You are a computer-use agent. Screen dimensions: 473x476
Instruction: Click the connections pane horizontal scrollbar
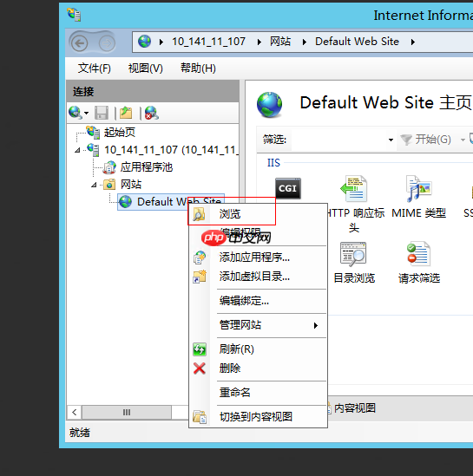127,412
